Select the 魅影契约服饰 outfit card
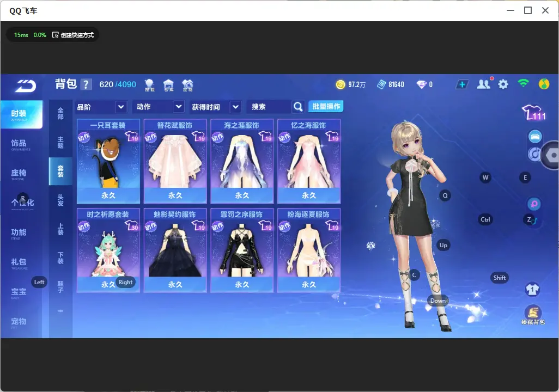 click(175, 250)
